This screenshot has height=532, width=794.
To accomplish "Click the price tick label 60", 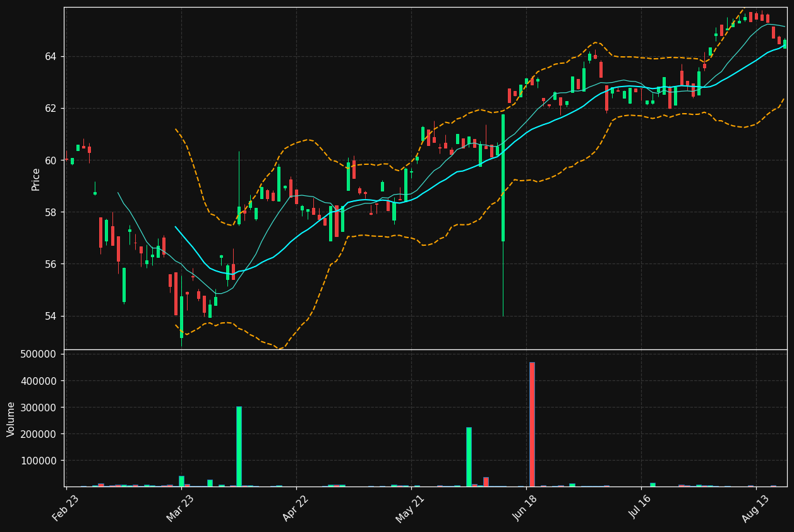I will 51,160.
